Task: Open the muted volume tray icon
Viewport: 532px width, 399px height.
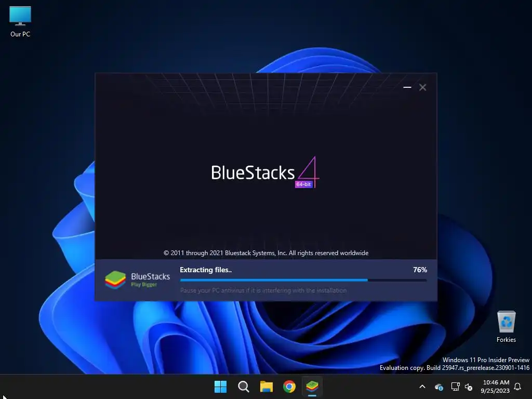Action: 469,387
